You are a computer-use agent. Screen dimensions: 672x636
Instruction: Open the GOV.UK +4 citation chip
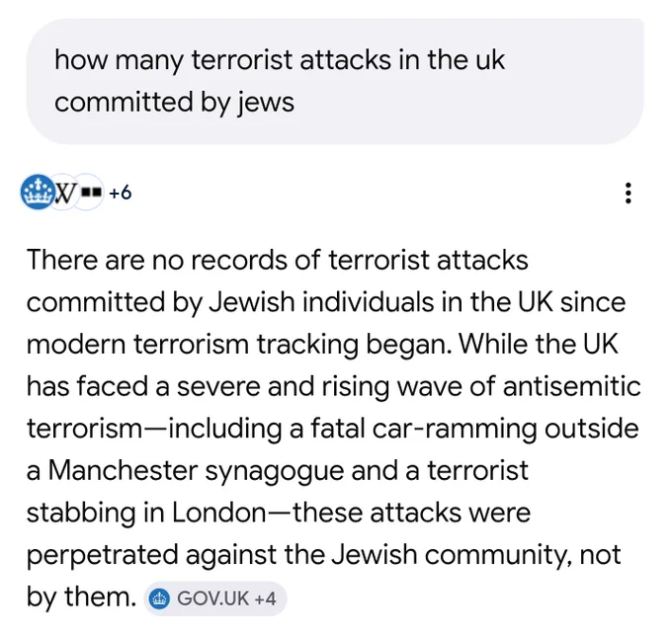tap(215, 598)
